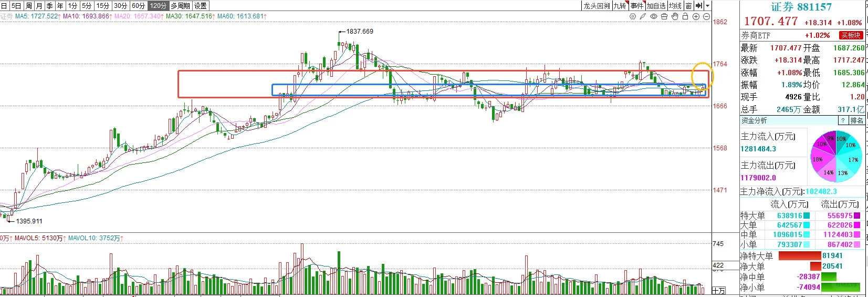Click 主力流出 value 1179002.0
This screenshot has width=868, height=297.
coord(758,178)
